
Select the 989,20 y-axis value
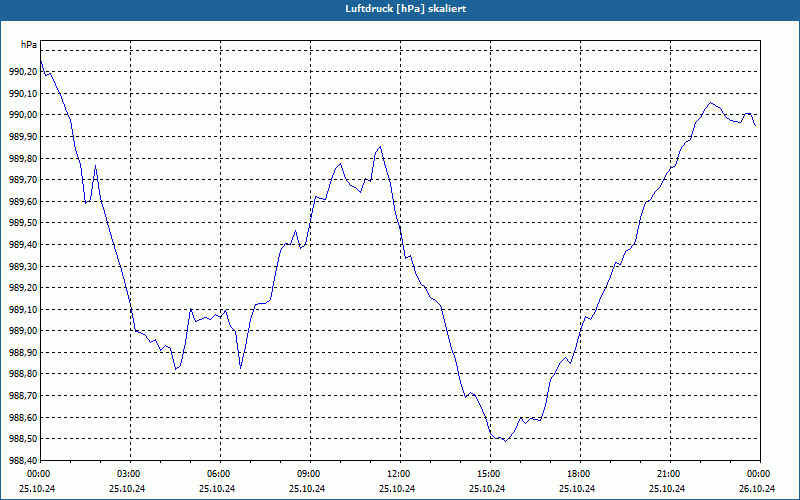point(23,288)
